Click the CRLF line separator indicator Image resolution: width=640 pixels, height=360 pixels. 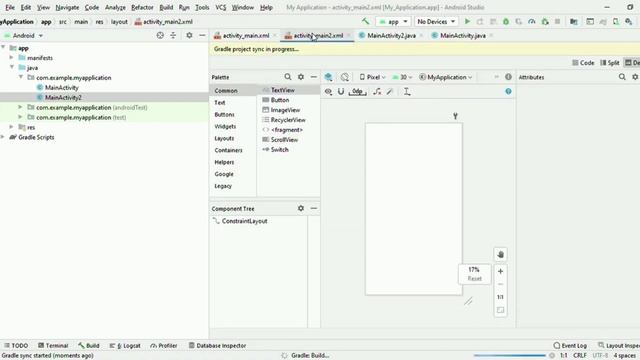click(x=580, y=356)
